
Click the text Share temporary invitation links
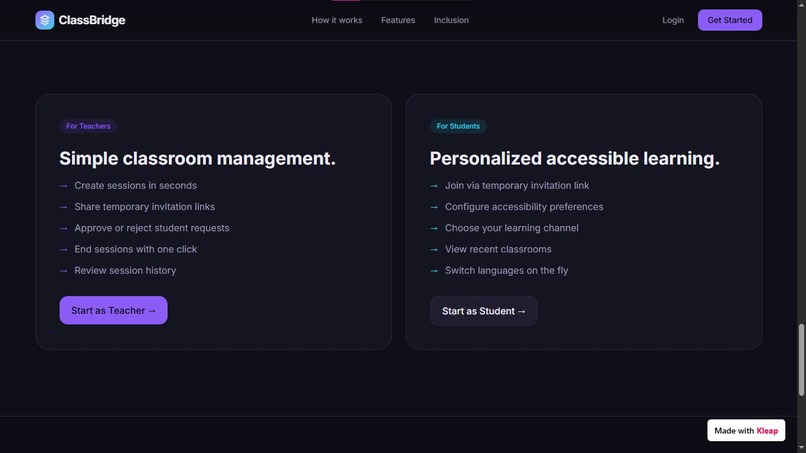point(144,207)
